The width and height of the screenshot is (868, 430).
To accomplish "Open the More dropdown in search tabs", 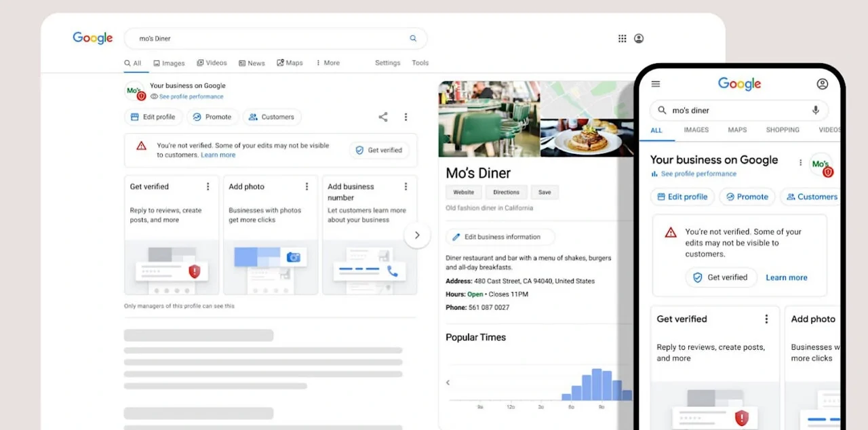I will click(328, 63).
